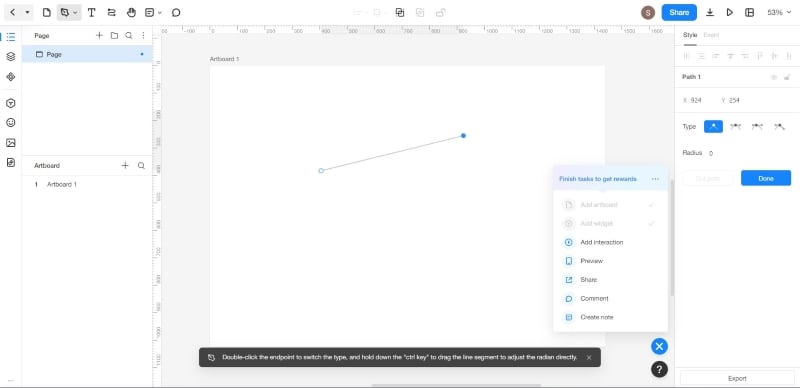
Task: Open Page panel more options menu
Action: coord(143,35)
